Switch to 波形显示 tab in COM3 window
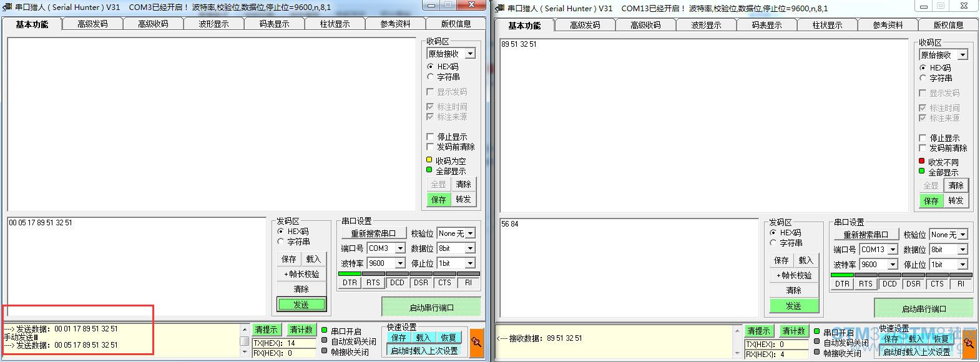The height and width of the screenshot is (362, 980). click(x=213, y=24)
